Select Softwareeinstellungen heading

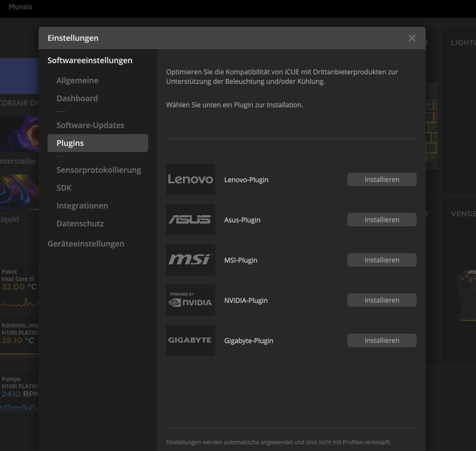point(90,60)
